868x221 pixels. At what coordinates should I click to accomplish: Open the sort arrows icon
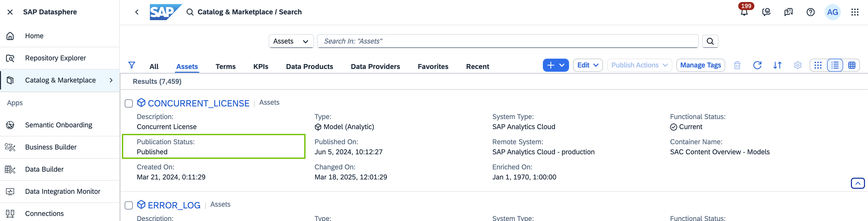click(777, 65)
